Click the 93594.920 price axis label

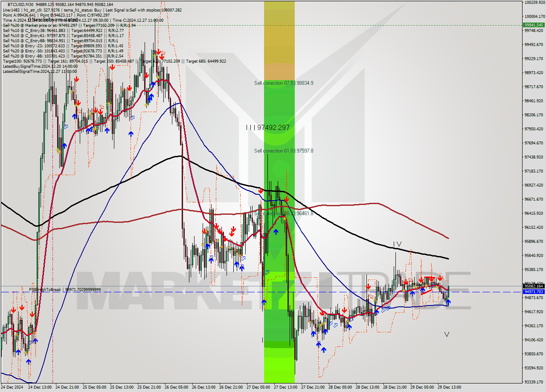click(534, 368)
